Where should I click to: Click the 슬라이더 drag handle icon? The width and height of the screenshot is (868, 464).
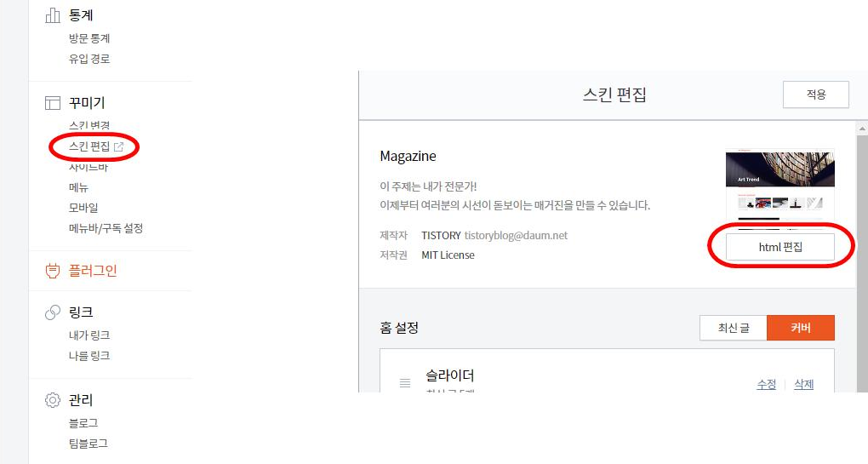[x=405, y=383]
